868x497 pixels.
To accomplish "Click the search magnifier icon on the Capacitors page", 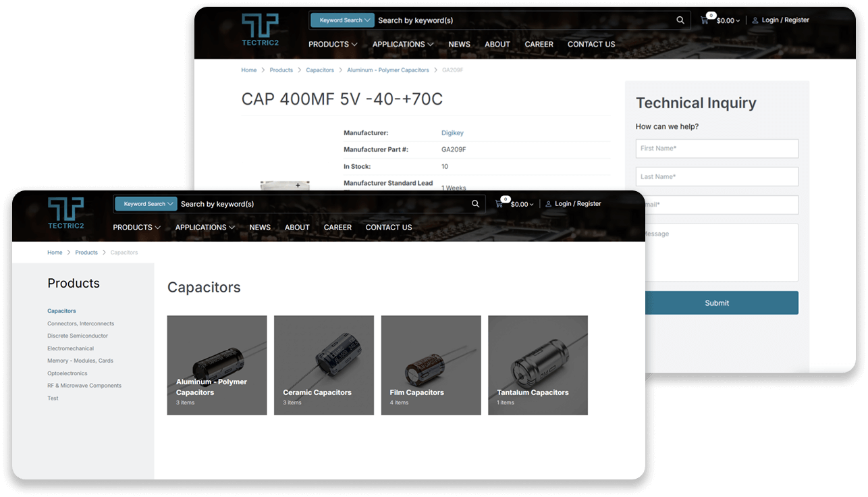I will pos(475,203).
